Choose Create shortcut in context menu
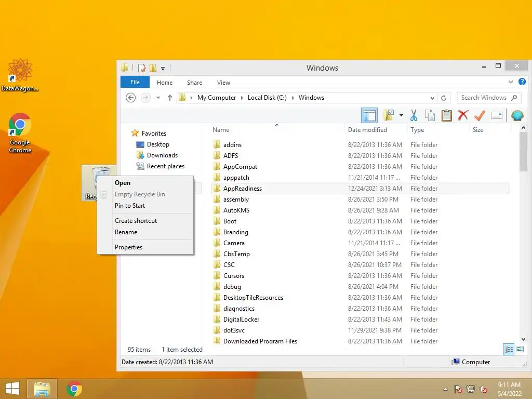The image size is (532, 399). pyautogui.click(x=145, y=220)
